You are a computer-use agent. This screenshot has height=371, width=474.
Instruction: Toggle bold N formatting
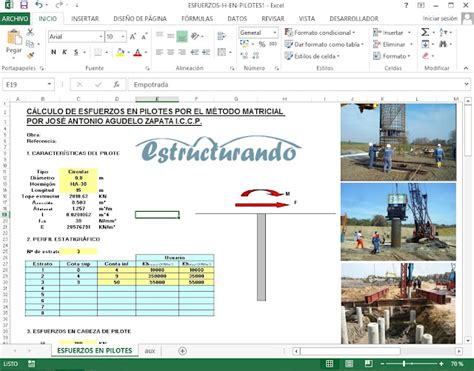tap(53, 52)
